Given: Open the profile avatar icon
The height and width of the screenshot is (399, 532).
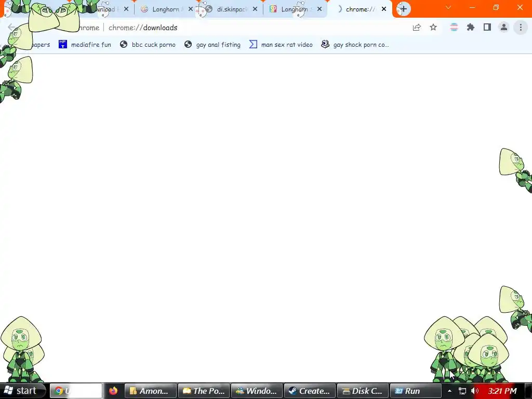Looking at the screenshot, I should [x=504, y=28].
